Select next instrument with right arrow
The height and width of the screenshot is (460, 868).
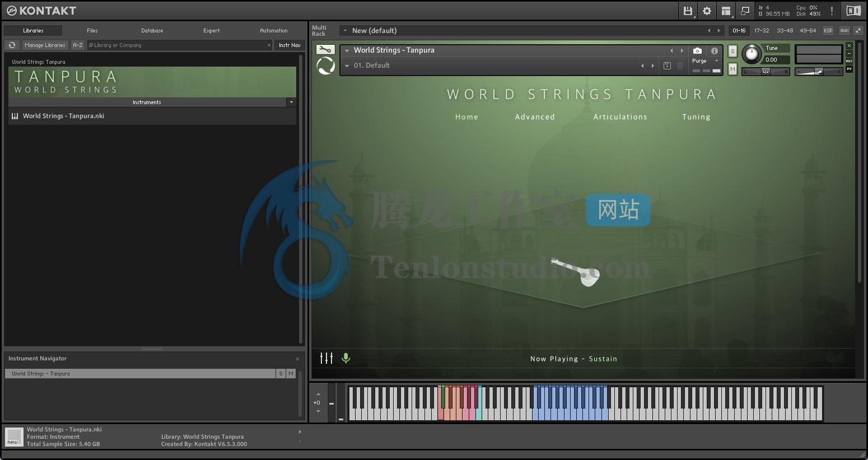682,50
